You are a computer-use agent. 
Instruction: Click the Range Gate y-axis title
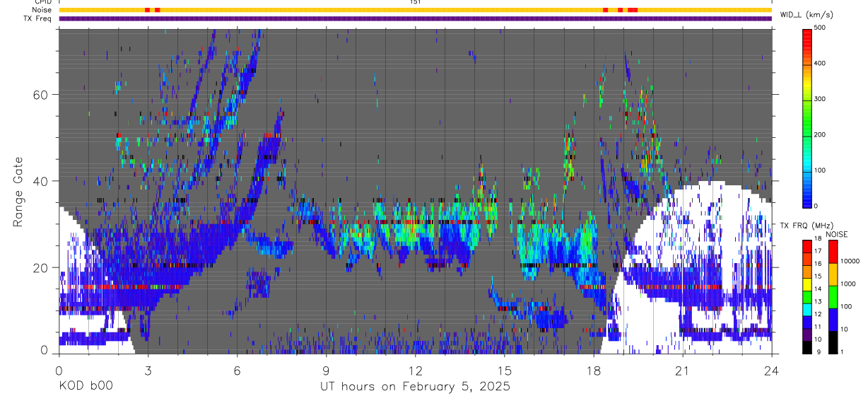point(17,191)
